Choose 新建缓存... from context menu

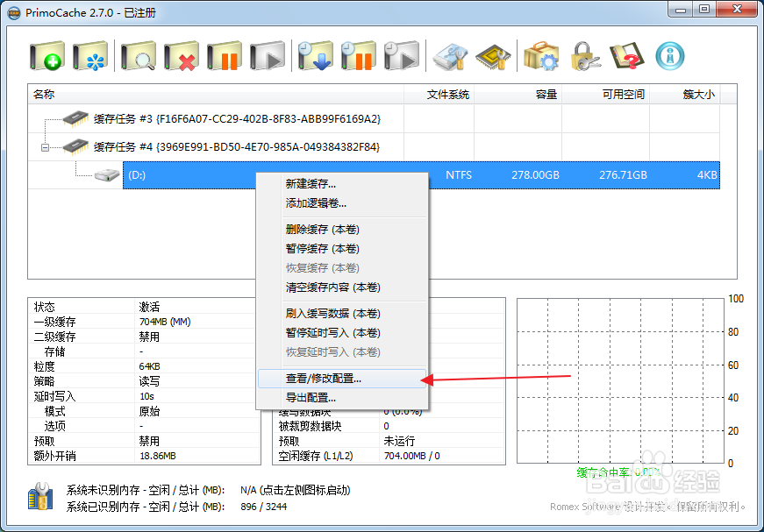[x=342, y=184]
